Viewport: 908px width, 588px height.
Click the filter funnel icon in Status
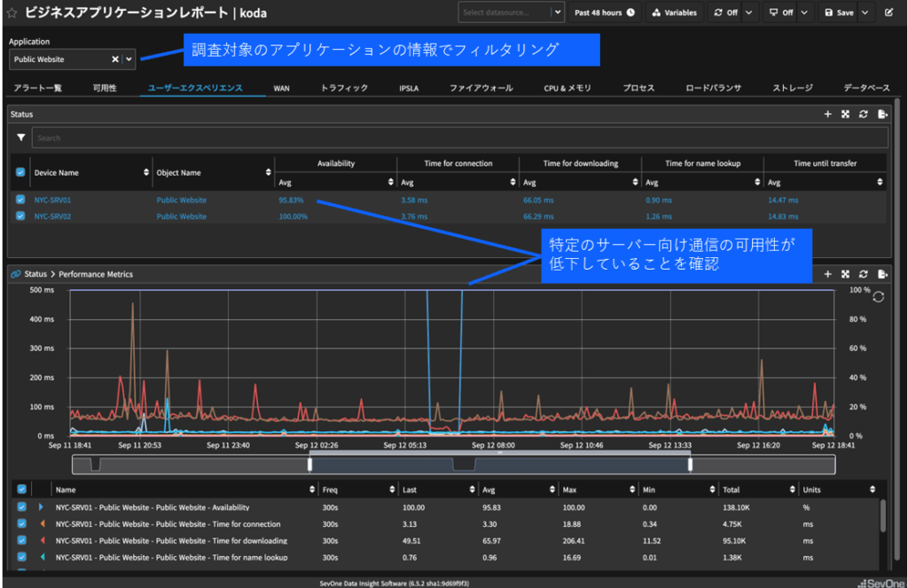tap(21, 137)
